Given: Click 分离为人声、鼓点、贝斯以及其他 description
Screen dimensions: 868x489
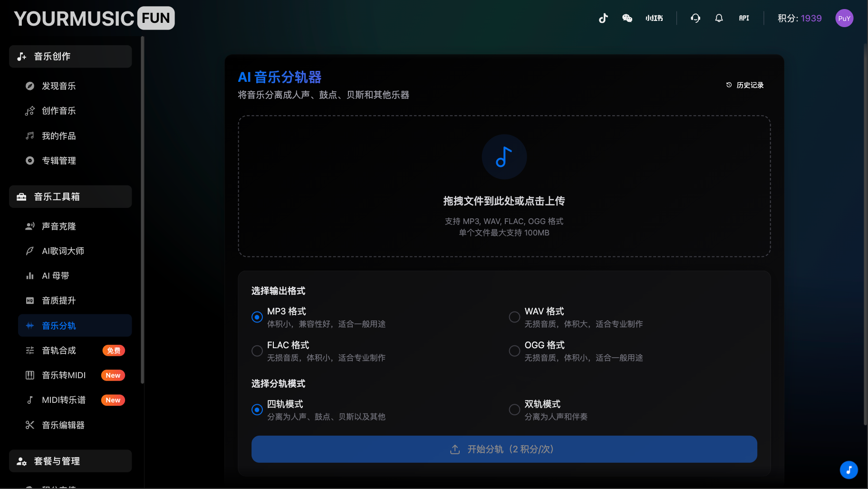Looking at the screenshot, I should tap(326, 417).
